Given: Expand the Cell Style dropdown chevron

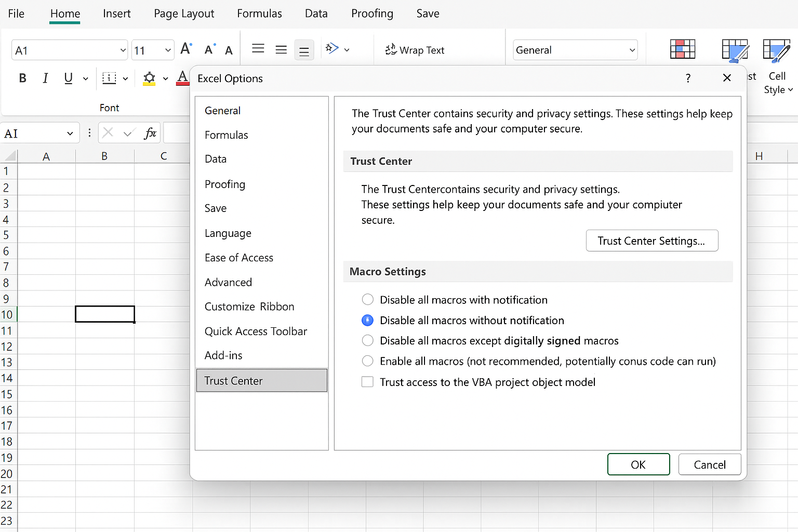Looking at the screenshot, I should click(x=790, y=90).
